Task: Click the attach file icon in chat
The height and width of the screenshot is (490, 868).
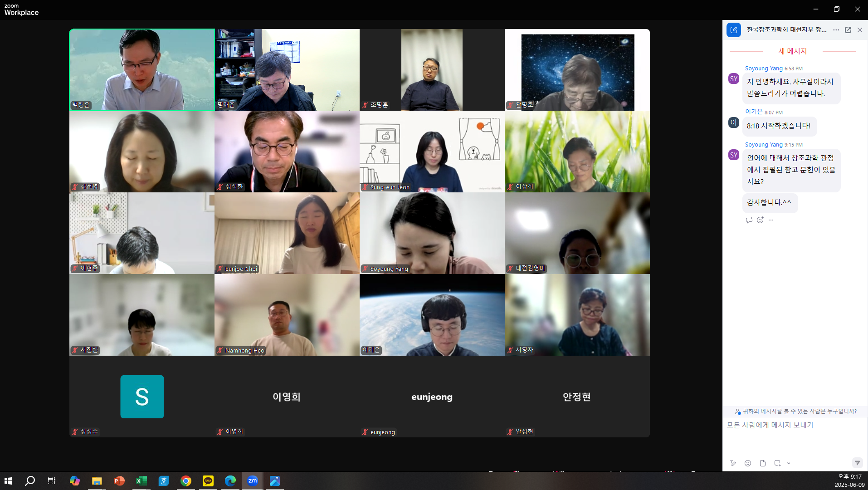Action: click(763, 463)
